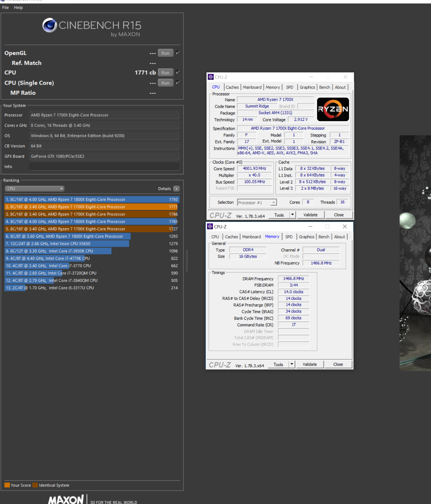Switch to CPU tab in lower CPU-Z
Screen dimensions: 431x504
pos(215,237)
